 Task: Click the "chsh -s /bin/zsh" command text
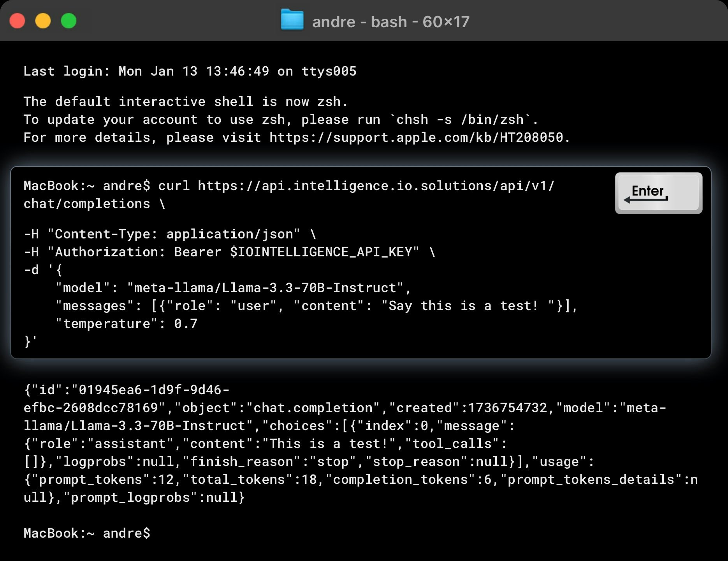(460, 120)
